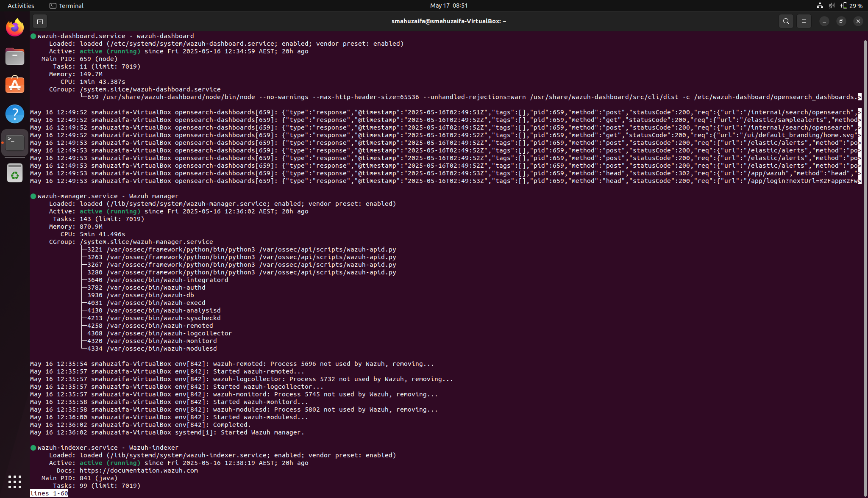The image size is (868, 498).
Task: Click the '/system.slice/wazuh-manager.service' CGroup line
Action: (x=131, y=242)
